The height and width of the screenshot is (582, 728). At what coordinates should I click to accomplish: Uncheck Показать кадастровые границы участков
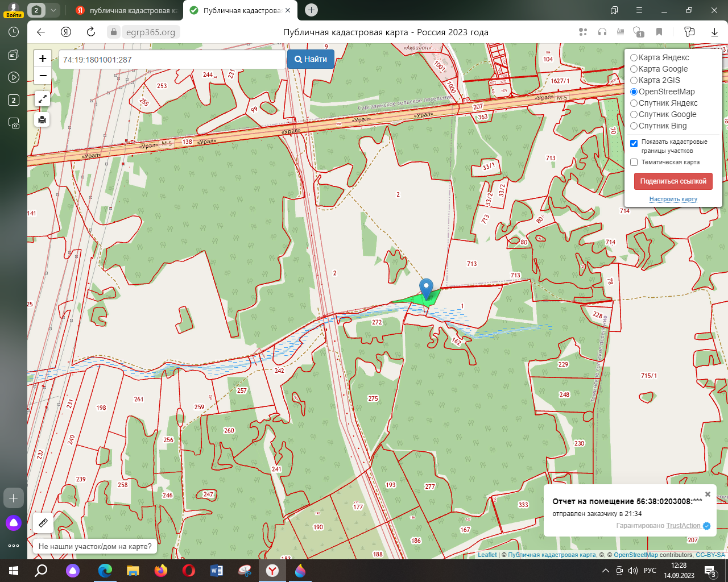click(x=634, y=143)
